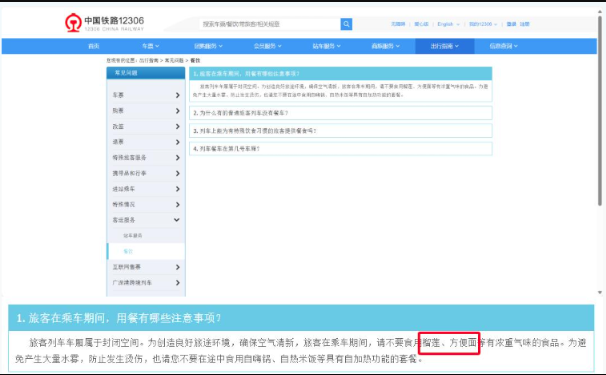Expand the 车票 sidebar category chevron
This screenshot has width=606, height=375.
[x=177, y=95]
